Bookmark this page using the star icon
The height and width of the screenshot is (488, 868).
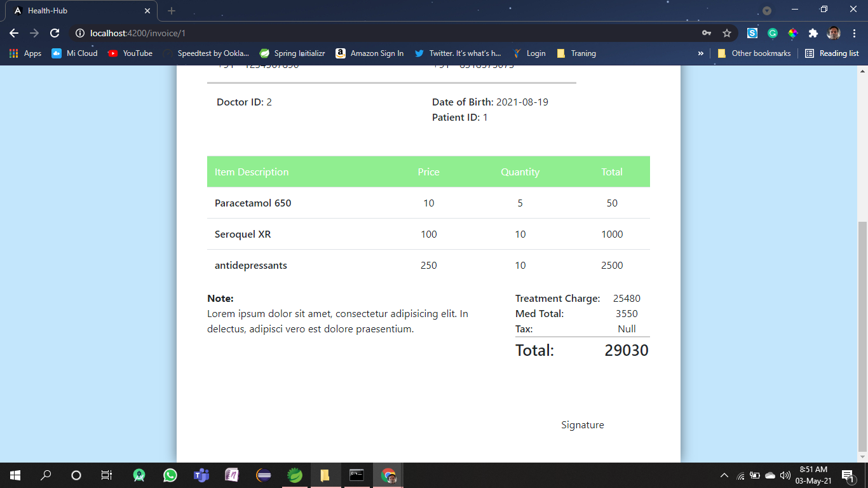(x=726, y=33)
